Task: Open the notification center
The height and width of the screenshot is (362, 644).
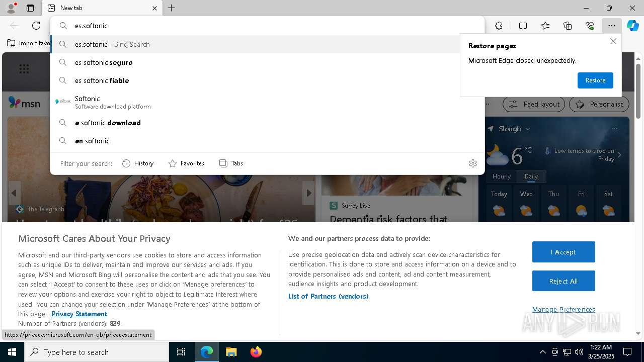Action: 627,352
